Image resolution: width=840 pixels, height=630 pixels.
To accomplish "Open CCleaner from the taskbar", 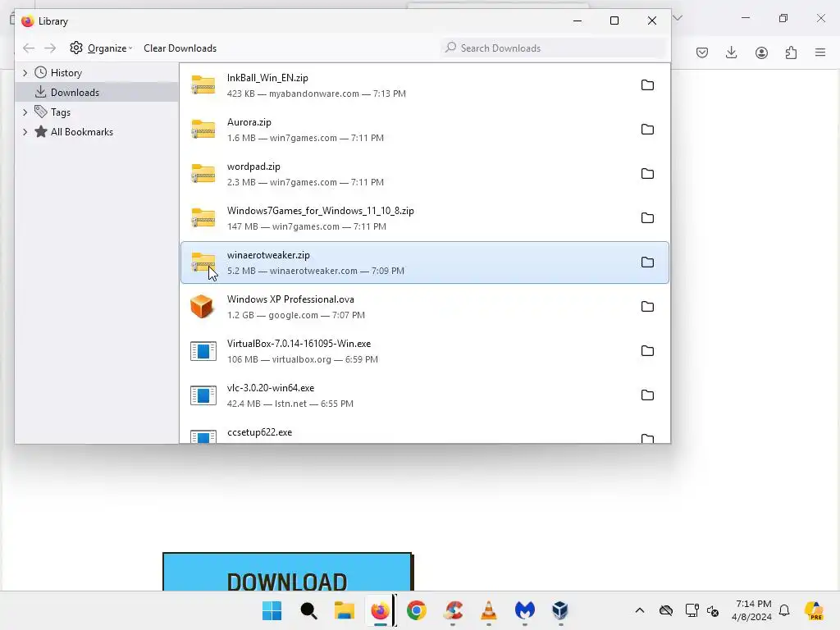I will tap(453, 610).
